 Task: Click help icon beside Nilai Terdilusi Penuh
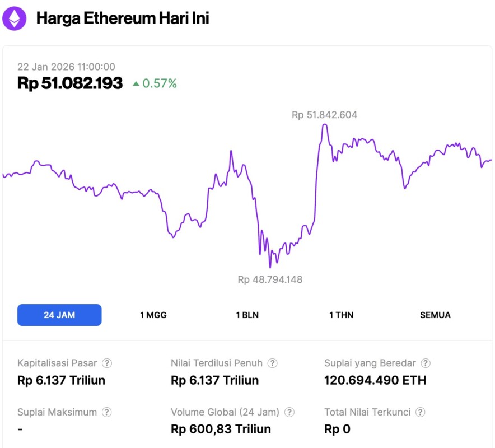[x=273, y=363]
